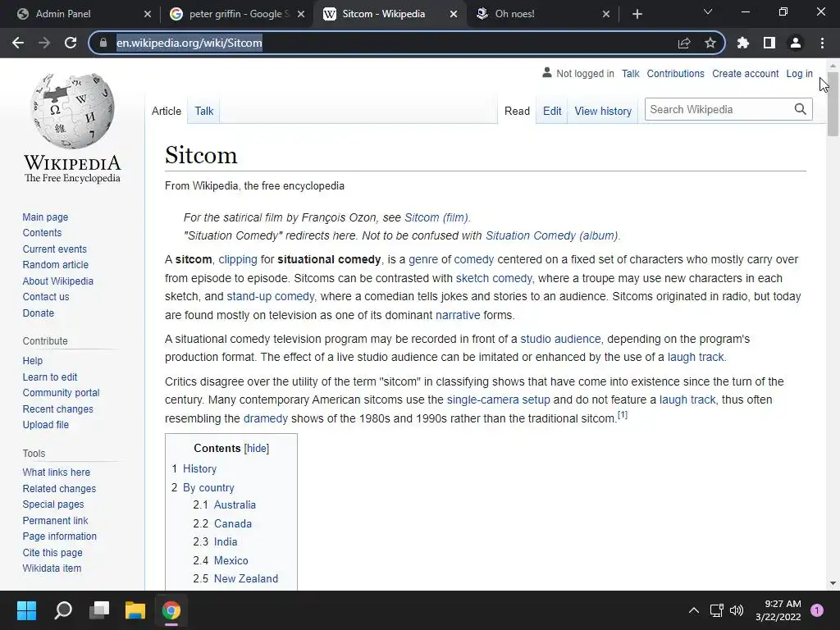The height and width of the screenshot is (630, 840).
Task: Open Windows taskbar search
Action: [63, 610]
